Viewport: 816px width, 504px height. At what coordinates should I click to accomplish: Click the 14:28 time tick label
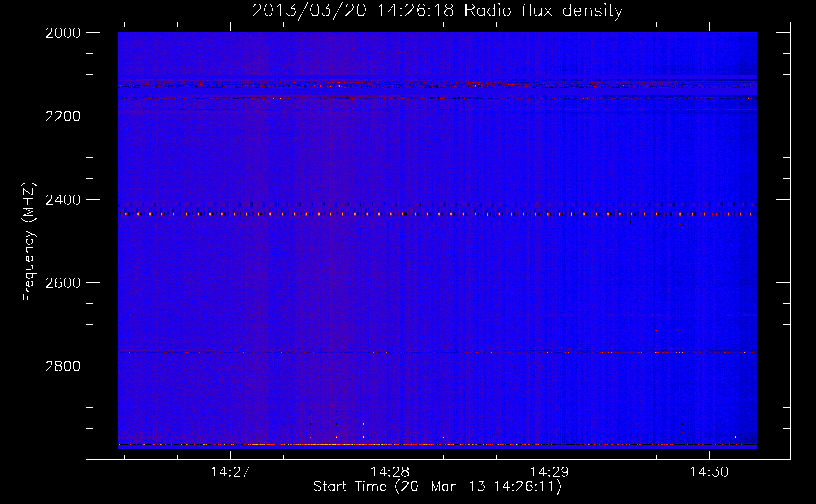[x=390, y=472]
